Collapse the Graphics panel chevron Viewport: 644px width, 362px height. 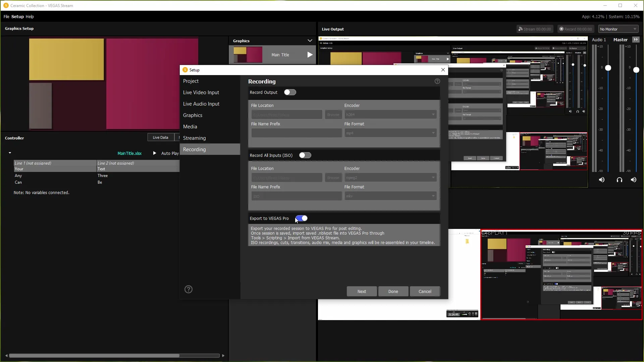tap(310, 41)
